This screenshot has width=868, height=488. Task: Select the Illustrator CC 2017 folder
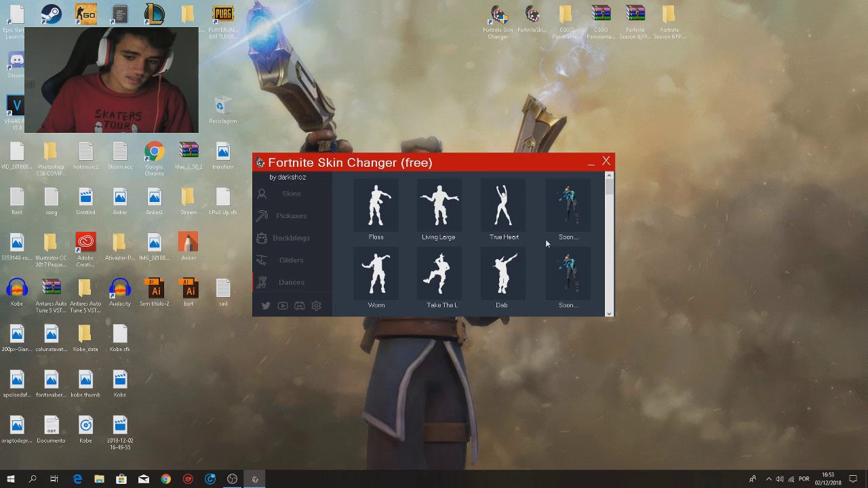point(51,249)
